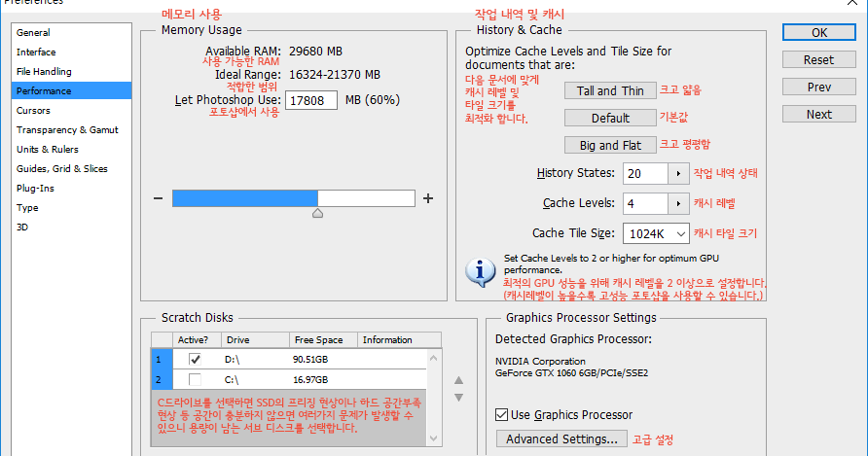868x456 pixels.
Task: Click the History States value field
Action: point(645,174)
